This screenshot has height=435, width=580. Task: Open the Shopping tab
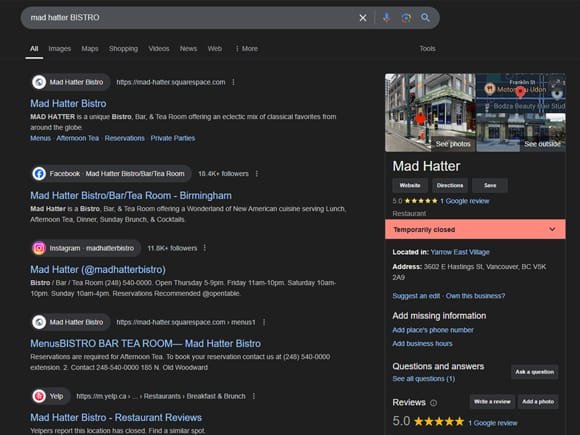123,49
